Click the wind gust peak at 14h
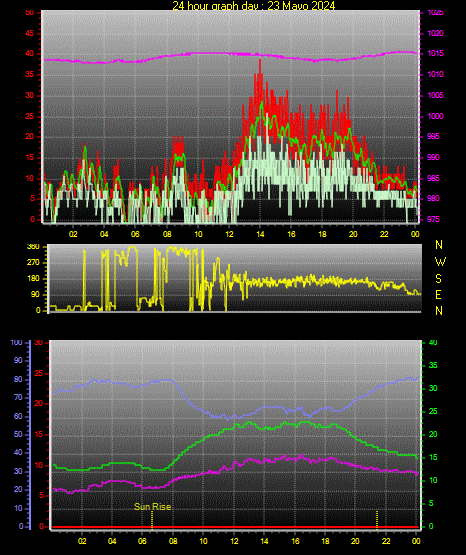This screenshot has width=466, height=555. pyautogui.click(x=260, y=62)
